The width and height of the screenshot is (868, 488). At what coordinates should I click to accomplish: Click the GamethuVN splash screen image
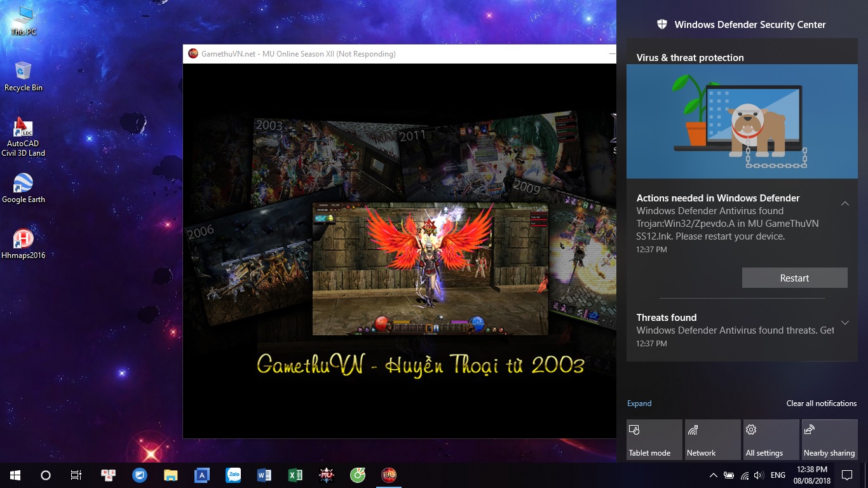(x=400, y=251)
